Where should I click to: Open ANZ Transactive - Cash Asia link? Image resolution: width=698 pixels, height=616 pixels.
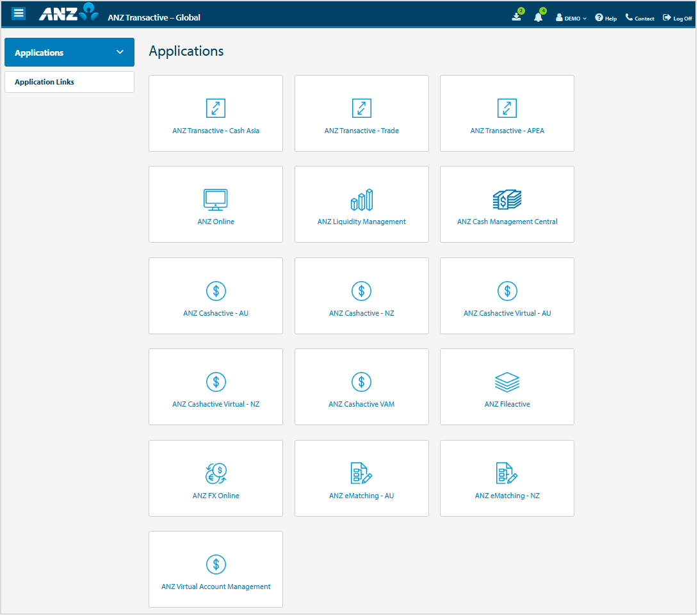216,131
